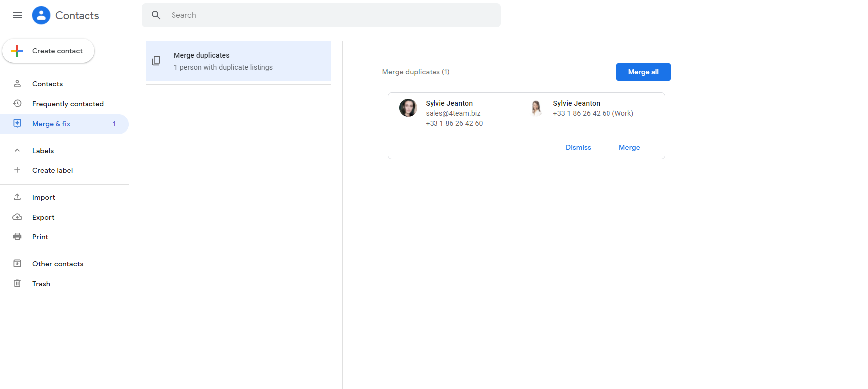Screen dimensions: 868x389
Task: Open the Trash folder
Action: pyautogui.click(x=64, y=284)
